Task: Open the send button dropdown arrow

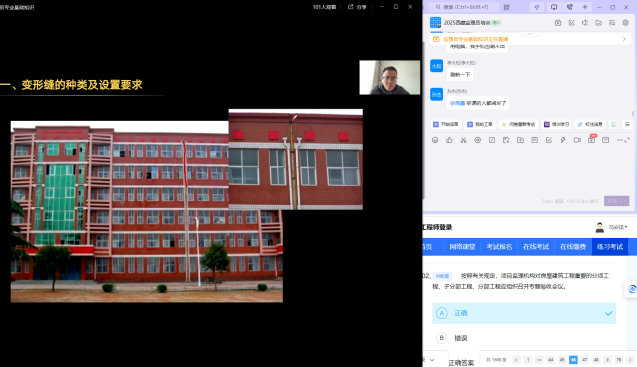Action: (x=625, y=201)
